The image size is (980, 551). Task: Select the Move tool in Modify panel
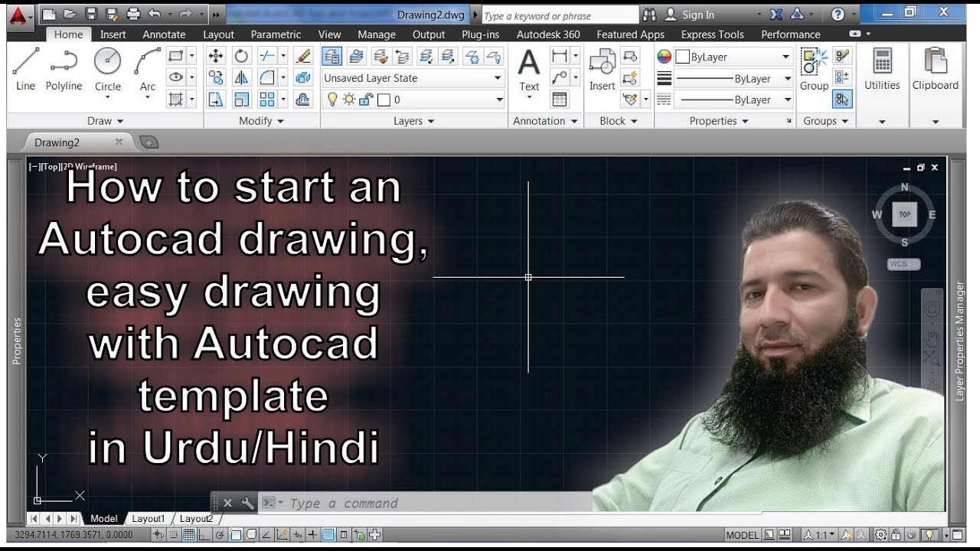(x=216, y=56)
